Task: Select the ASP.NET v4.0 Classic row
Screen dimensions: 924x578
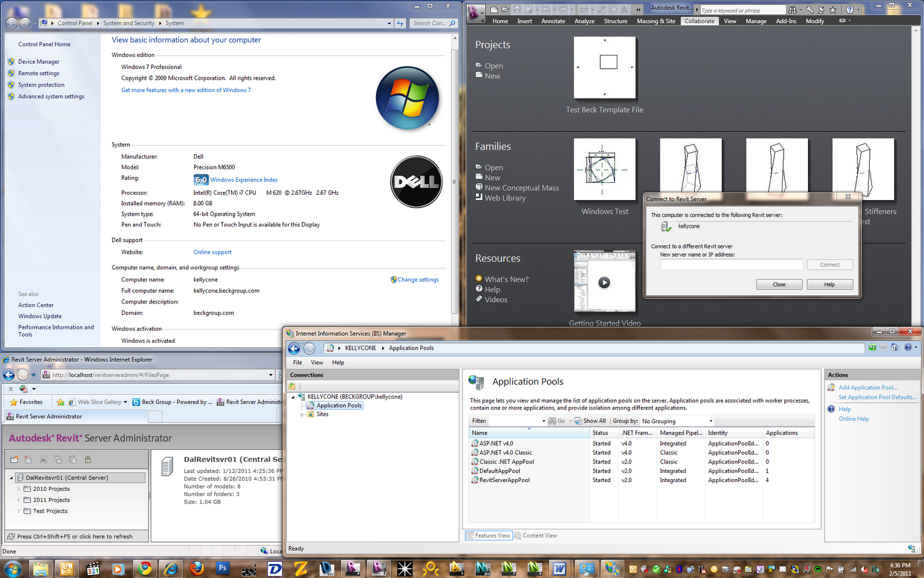Action: [x=642, y=453]
